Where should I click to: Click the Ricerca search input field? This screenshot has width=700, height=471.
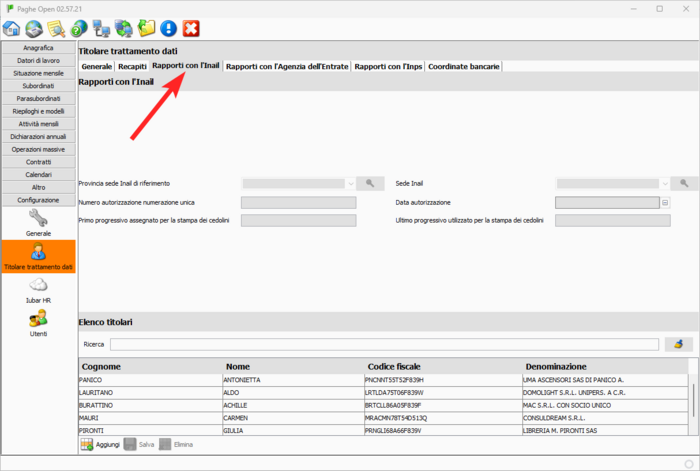point(384,344)
